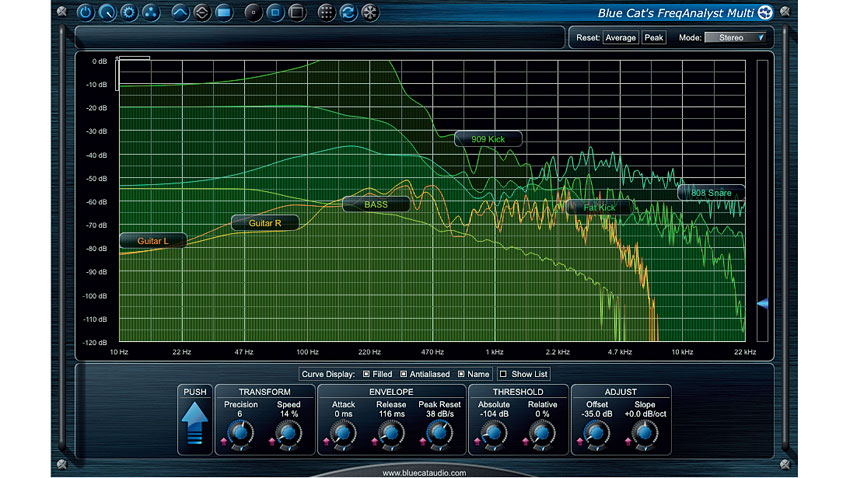Reset the Peak curve
Viewport: 850px width, 478px height.
click(x=654, y=37)
